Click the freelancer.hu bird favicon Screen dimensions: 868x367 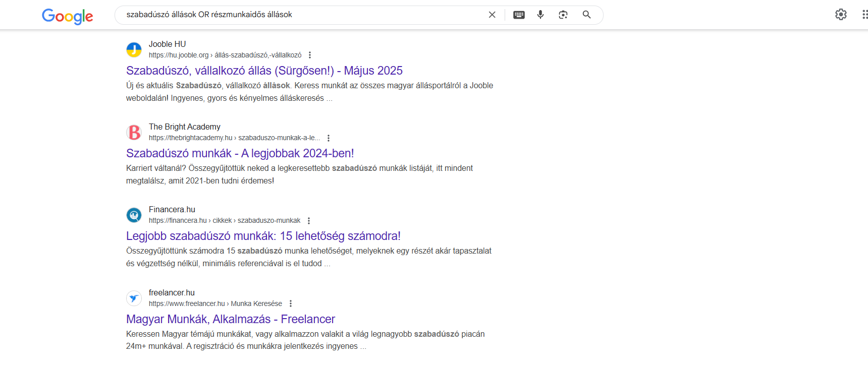pyautogui.click(x=134, y=298)
